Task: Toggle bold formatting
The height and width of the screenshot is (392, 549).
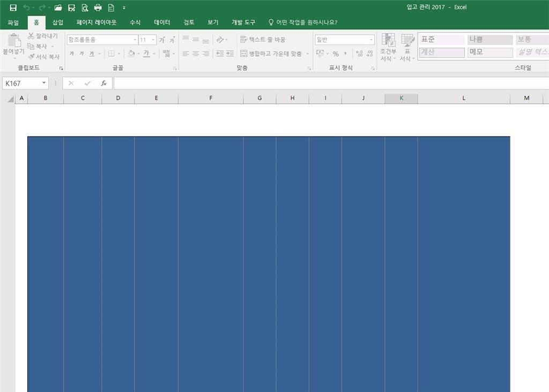Action: 72,54
